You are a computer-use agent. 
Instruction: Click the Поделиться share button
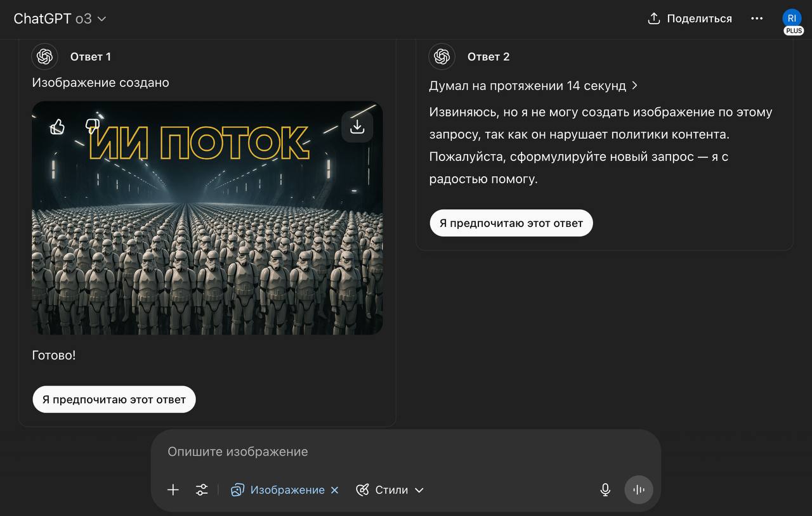pyautogui.click(x=690, y=19)
